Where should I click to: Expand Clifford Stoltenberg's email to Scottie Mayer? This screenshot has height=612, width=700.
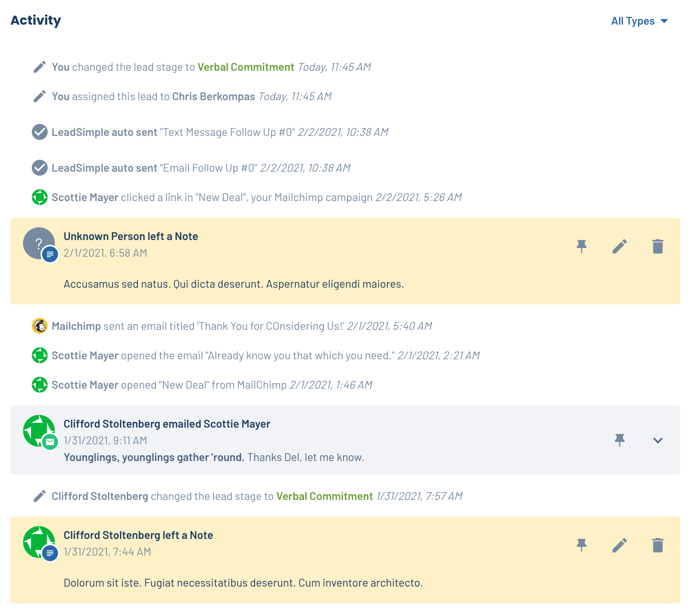[658, 440]
